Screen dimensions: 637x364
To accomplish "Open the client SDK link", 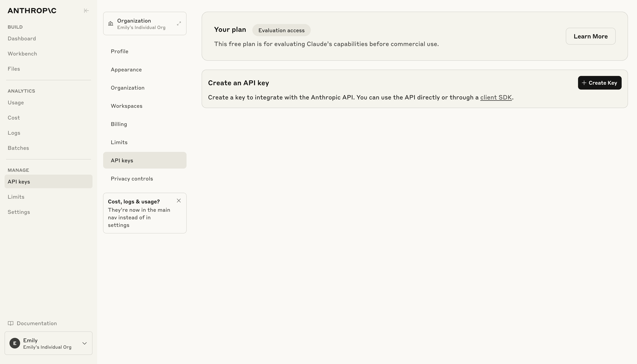I will 496,97.
